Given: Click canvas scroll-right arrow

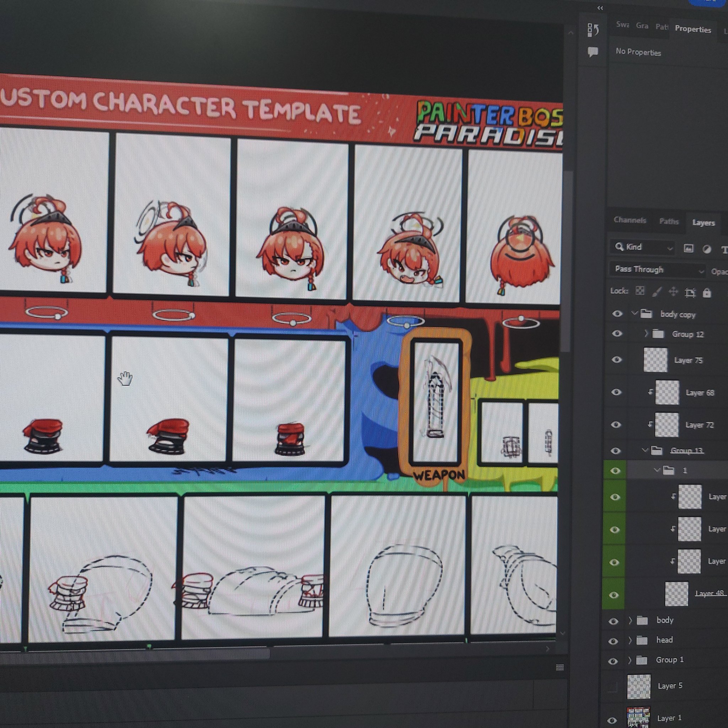Looking at the screenshot, I should 547,649.
